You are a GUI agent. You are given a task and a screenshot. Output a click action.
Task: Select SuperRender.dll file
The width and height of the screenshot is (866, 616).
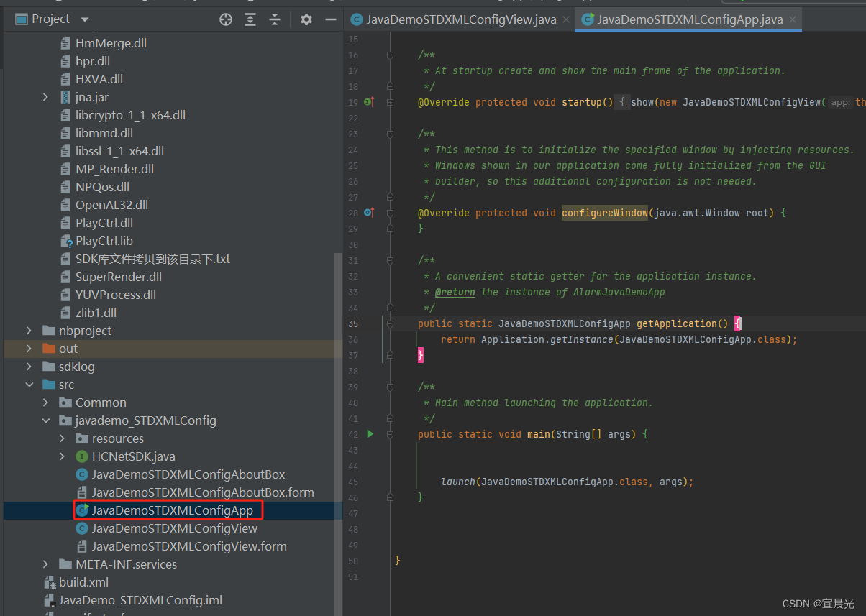coord(119,277)
